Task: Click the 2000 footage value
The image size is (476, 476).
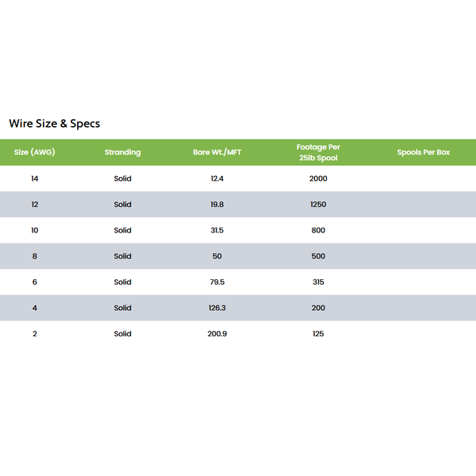Action: 318,178
